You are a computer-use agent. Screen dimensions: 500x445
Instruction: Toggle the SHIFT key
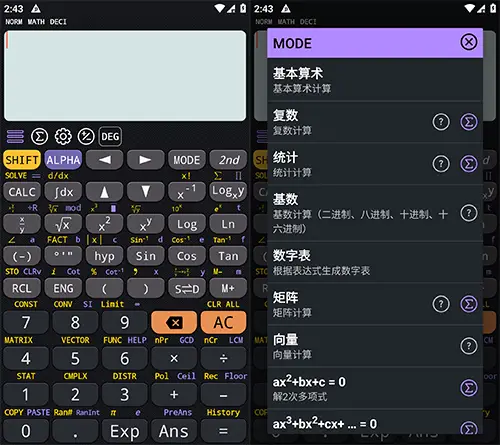22,160
